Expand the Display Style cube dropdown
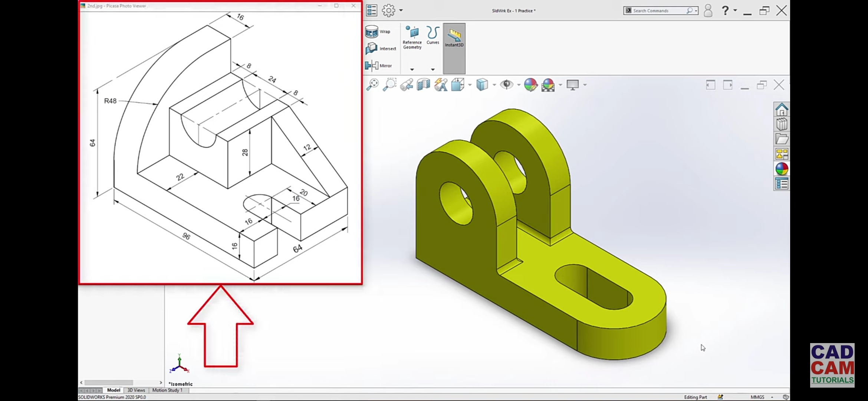The width and height of the screenshot is (868, 401). coord(494,85)
